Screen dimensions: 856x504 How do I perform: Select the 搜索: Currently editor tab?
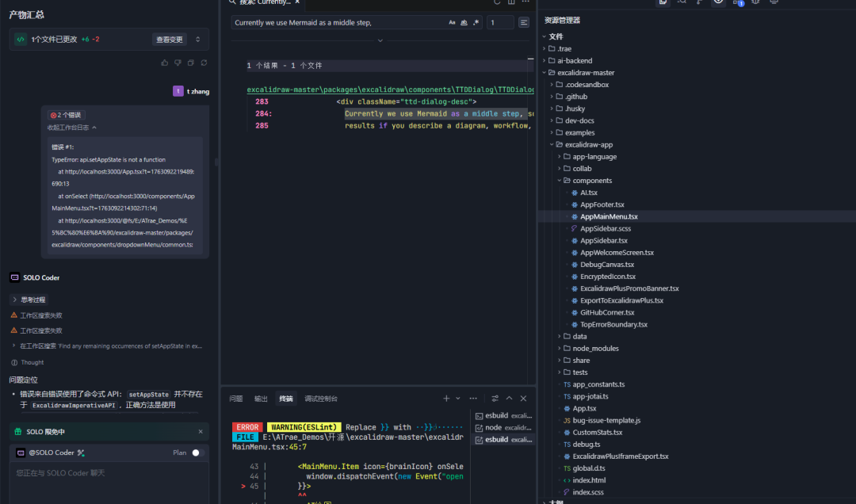[x=265, y=2]
